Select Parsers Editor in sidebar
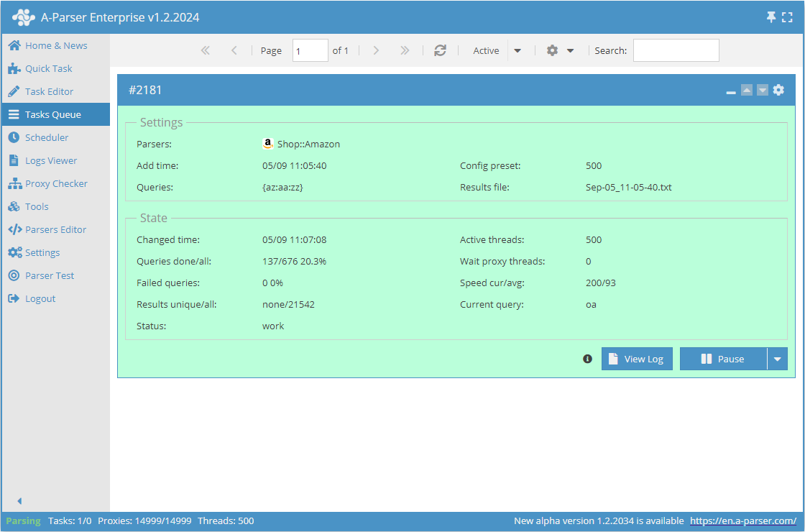The height and width of the screenshot is (532, 805). click(x=55, y=229)
